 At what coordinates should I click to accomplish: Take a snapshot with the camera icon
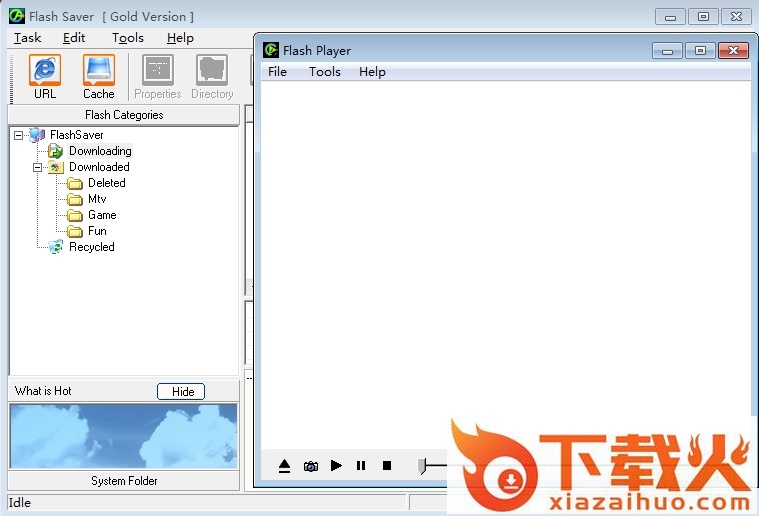pos(310,466)
